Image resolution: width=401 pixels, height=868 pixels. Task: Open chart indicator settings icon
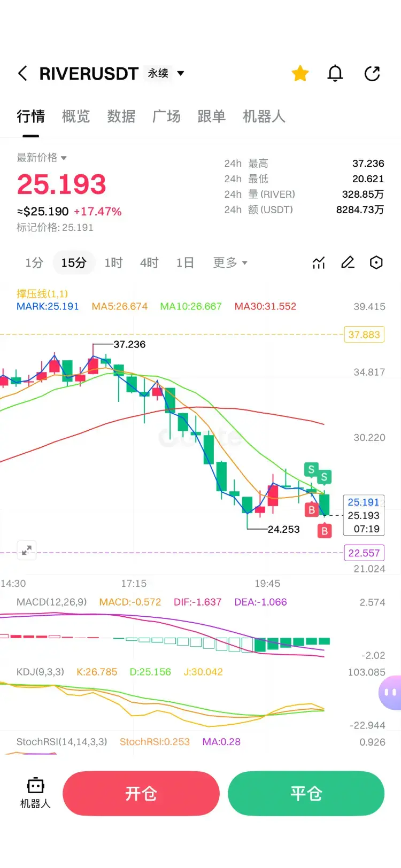pos(319,262)
